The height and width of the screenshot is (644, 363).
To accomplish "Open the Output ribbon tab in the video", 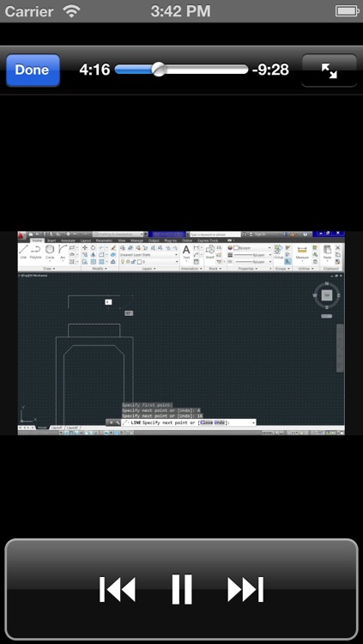I will pos(154,240).
